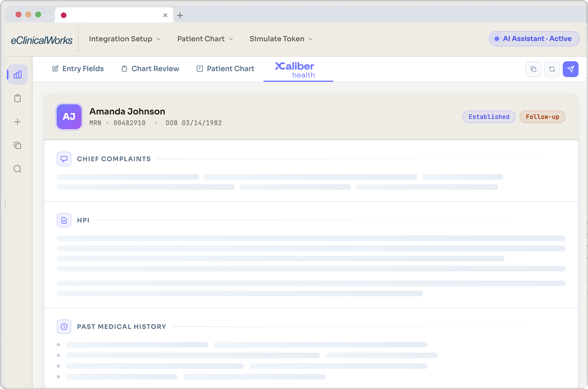
Task: Click the PAST MEDICAL HISTORY heading
Action: 122,327
